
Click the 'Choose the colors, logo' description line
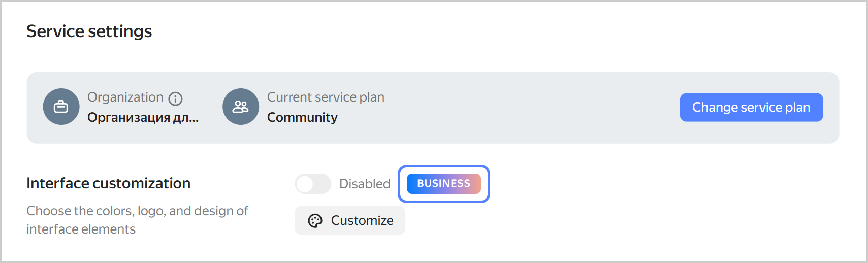pyautogui.click(x=137, y=211)
